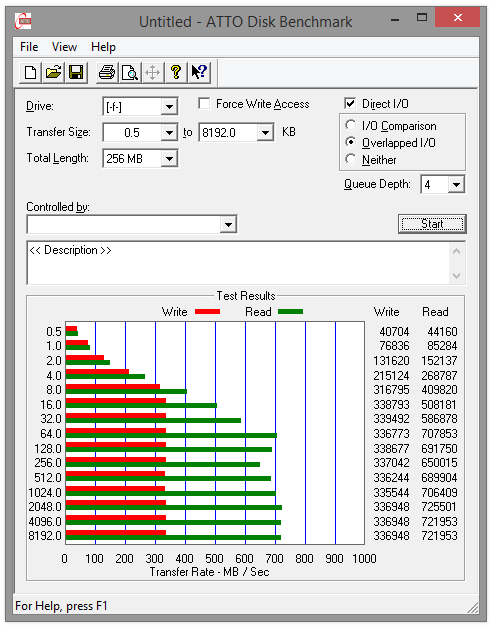
Task: Open About via yellow question mark icon
Action: tap(176, 73)
